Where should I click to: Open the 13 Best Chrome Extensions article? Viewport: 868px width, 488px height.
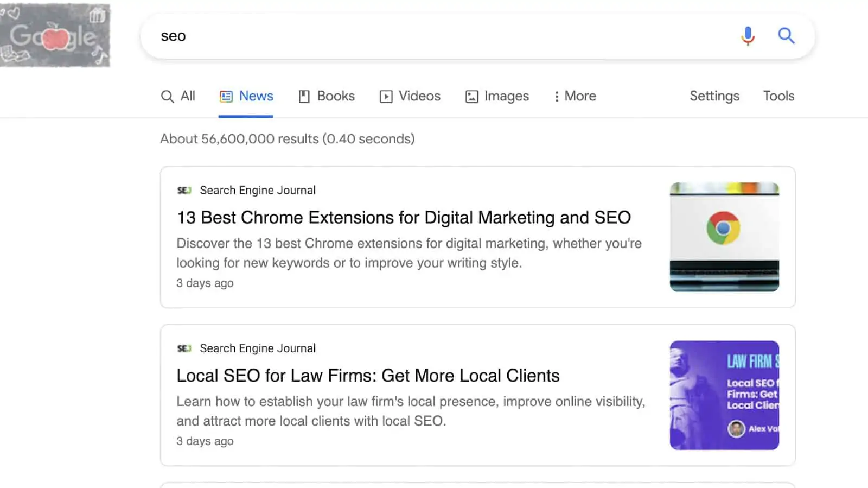coord(404,218)
